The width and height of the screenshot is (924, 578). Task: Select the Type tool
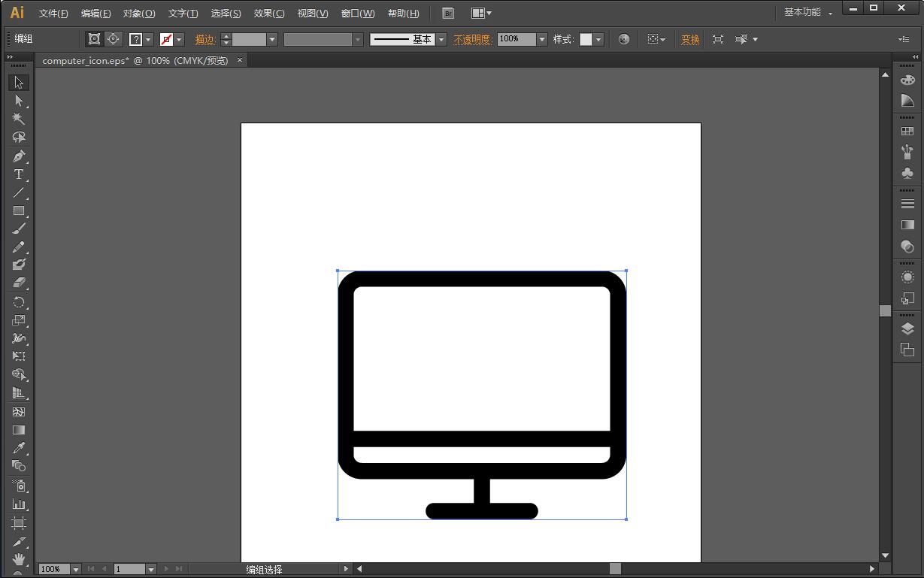point(19,174)
